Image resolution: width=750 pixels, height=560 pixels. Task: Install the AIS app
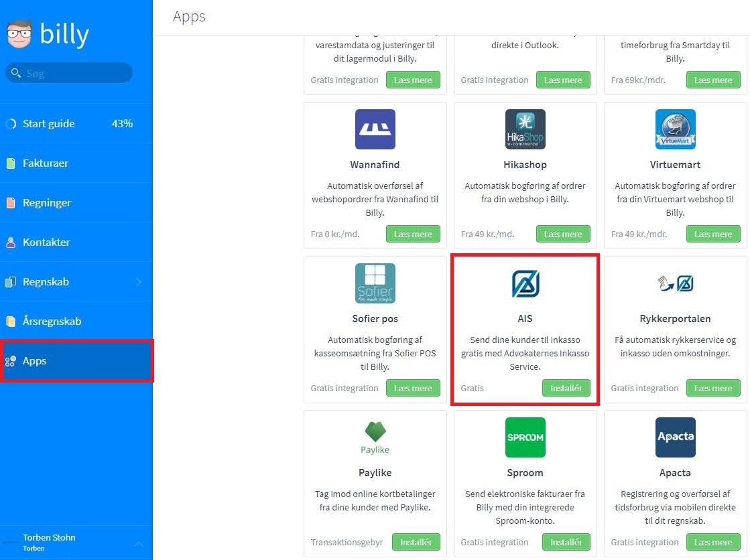click(566, 388)
